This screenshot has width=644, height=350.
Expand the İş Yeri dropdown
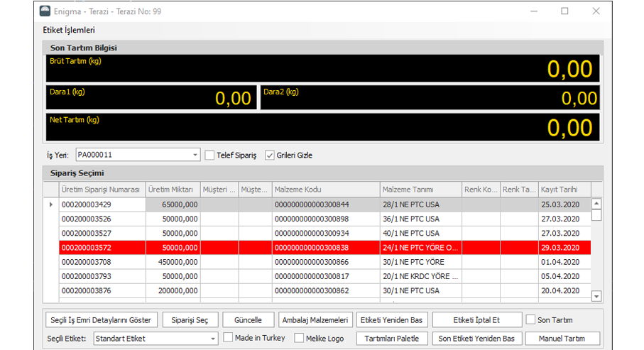tap(195, 155)
